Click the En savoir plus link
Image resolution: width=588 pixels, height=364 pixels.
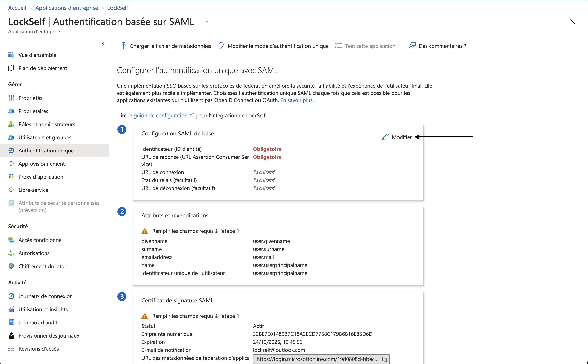(297, 100)
